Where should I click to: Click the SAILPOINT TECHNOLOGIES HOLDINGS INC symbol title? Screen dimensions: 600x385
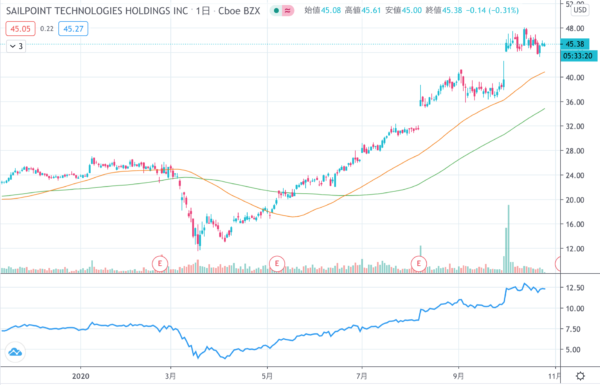click(97, 11)
